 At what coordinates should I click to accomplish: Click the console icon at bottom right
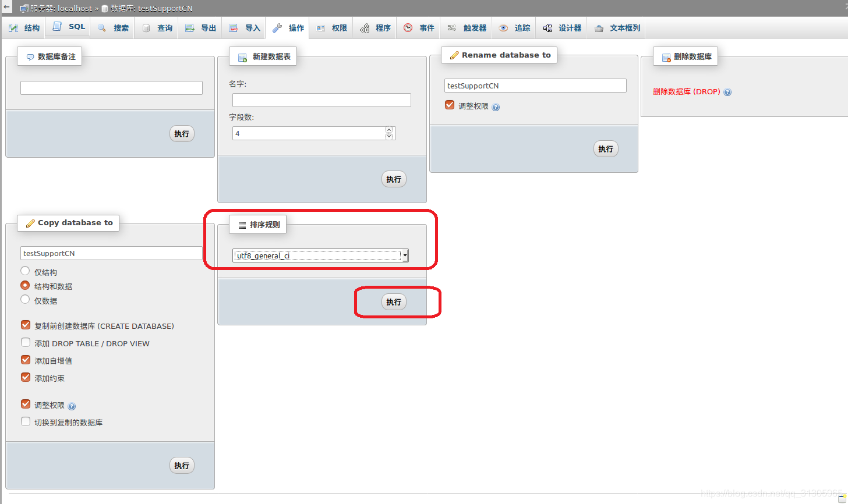[x=842, y=499]
